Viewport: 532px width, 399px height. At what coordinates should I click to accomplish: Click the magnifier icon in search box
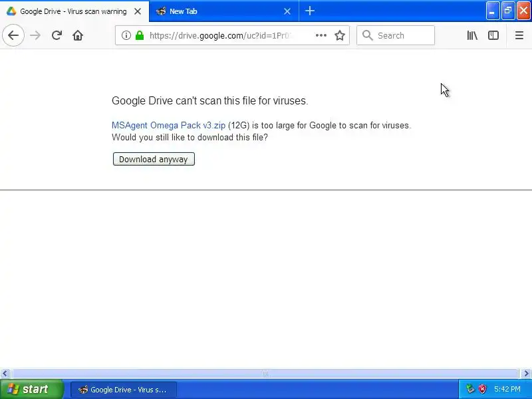(368, 35)
